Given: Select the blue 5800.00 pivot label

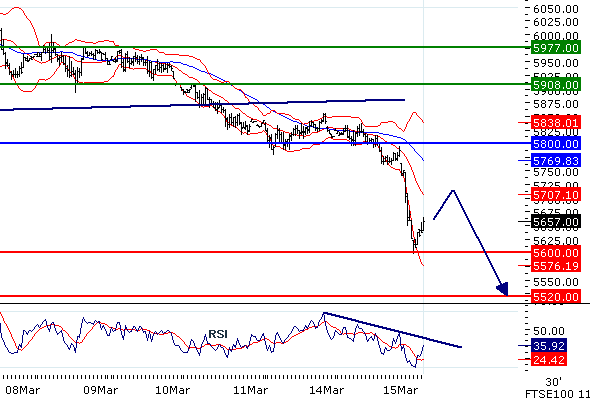Looking at the screenshot, I should pyautogui.click(x=555, y=143).
